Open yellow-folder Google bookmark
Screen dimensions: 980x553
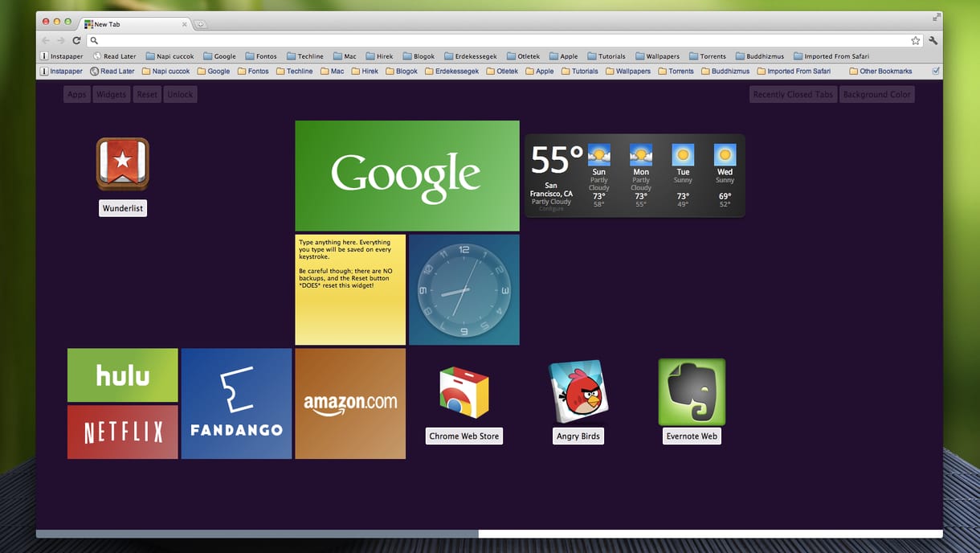(213, 71)
